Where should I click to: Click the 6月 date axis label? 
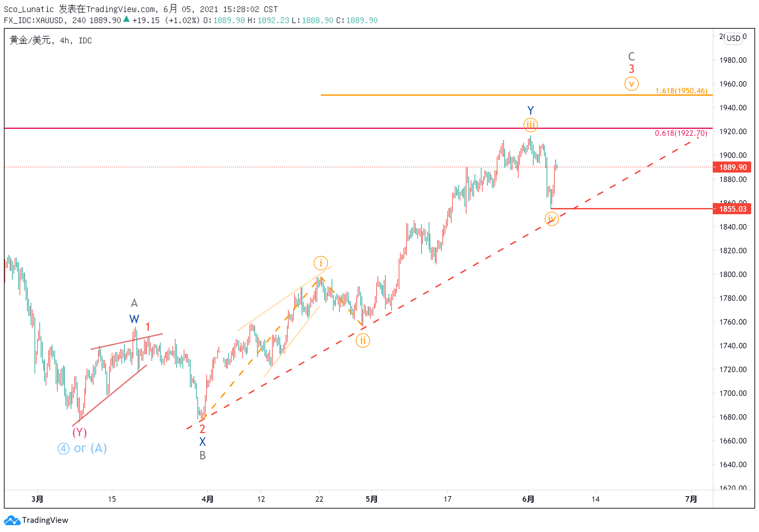(528, 499)
